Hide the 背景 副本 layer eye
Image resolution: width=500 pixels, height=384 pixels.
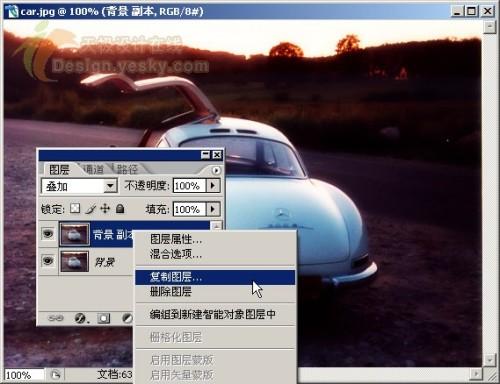point(48,234)
